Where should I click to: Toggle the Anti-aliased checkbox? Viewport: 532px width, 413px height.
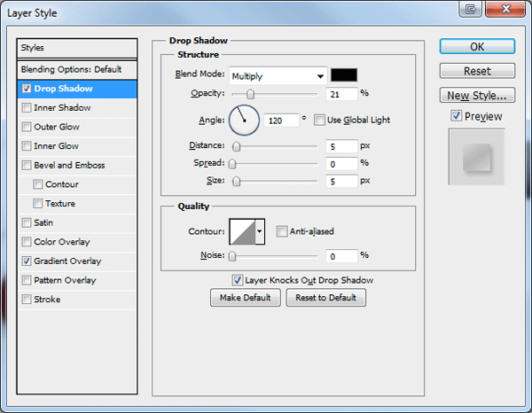[282, 231]
